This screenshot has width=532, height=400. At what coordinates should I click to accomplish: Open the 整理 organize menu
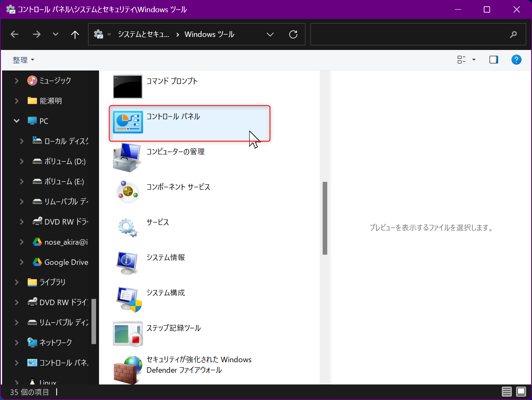click(x=23, y=60)
